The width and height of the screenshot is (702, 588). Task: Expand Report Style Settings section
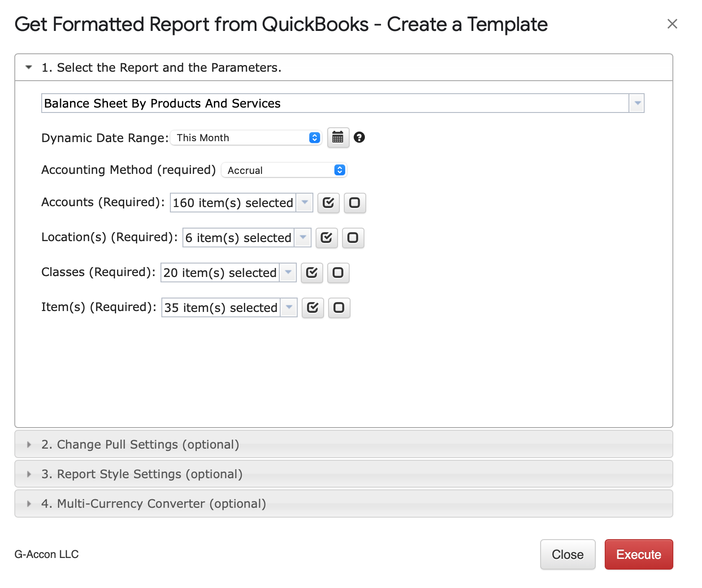tap(344, 474)
